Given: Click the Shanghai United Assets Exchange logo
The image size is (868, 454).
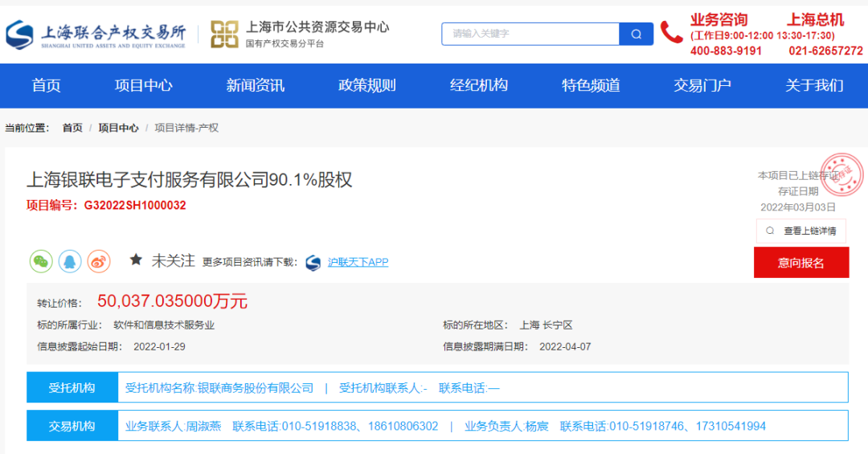Looking at the screenshot, I should [x=95, y=35].
